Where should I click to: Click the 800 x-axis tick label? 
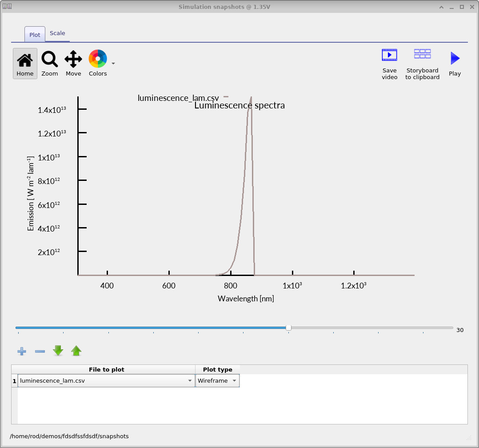click(230, 286)
